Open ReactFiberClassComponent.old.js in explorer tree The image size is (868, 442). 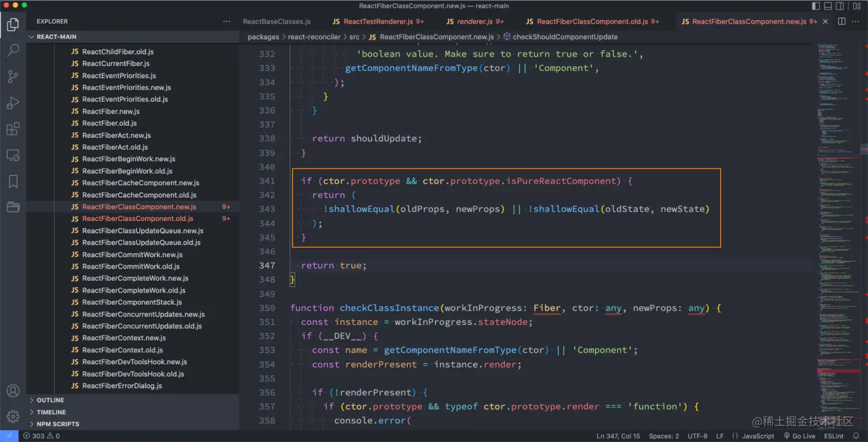133,218
